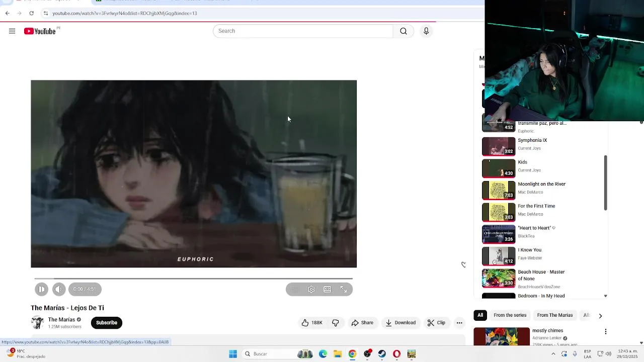This screenshot has width=644, height=362.
Task: Click the browser address bar URL
Action: [x=125, y=13]
